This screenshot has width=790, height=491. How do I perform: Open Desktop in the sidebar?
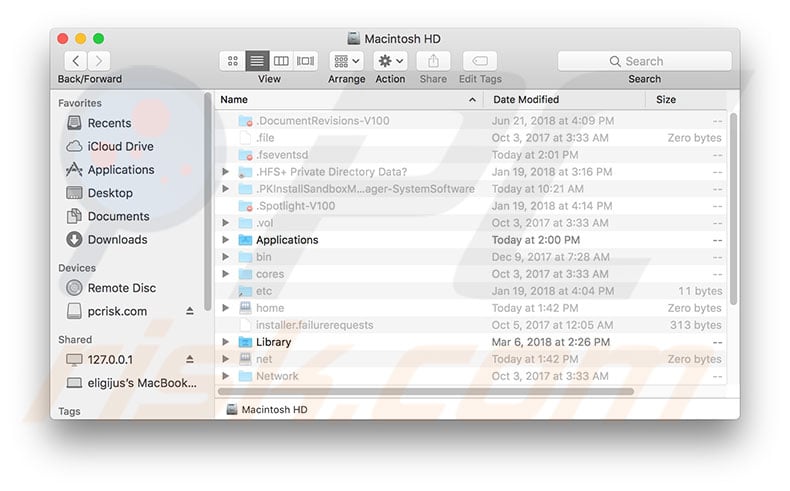pyautogui.click(x=100, y=193)
